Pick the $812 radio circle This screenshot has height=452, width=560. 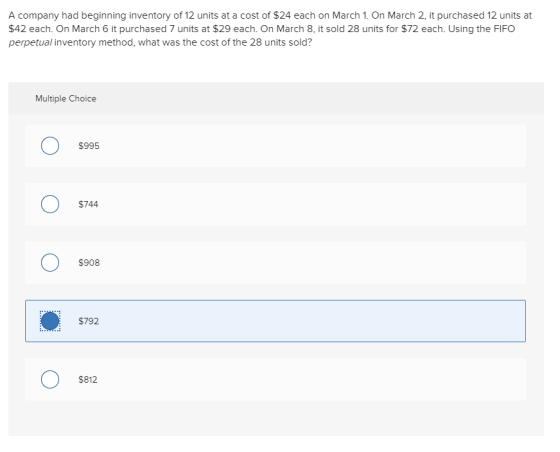(50, 380)
